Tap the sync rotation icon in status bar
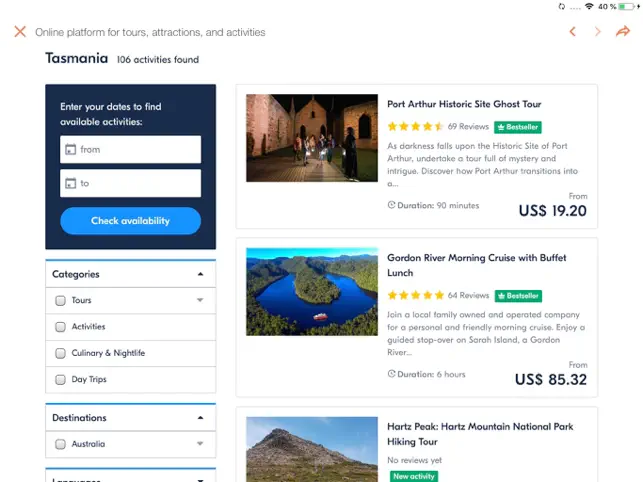Image resolution: width=643 pixels, height=482 pixels. [x=561, y=6]
